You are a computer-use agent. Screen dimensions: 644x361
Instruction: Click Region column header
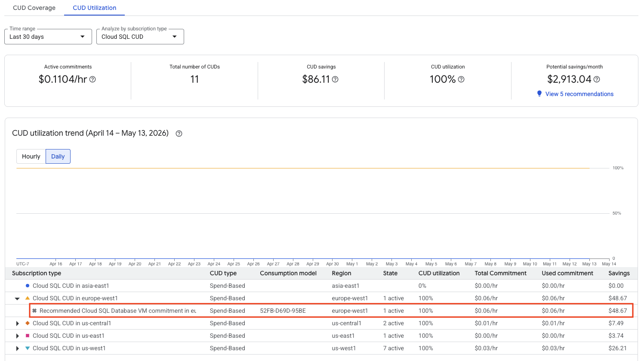point(342,273)
